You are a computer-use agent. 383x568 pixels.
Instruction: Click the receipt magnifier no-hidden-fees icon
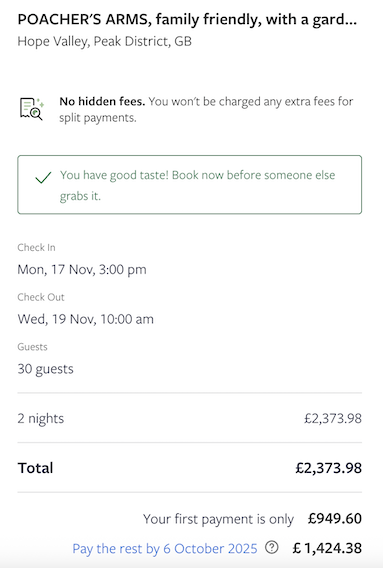(32, 109)
